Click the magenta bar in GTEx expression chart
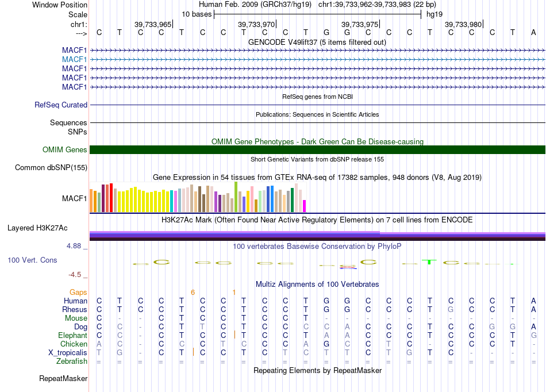Image resolution: width=546 pixels, height=392 pixels. coord(305,206)
